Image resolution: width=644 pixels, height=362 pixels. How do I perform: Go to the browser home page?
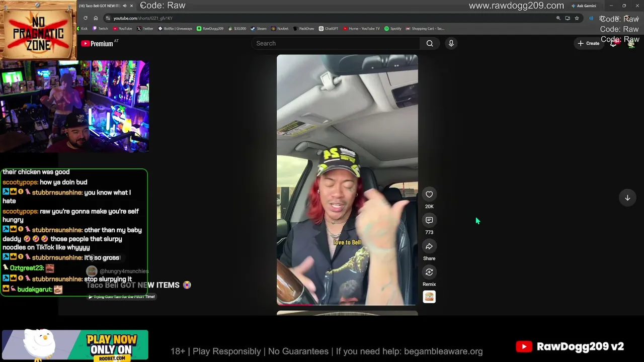click(96, 18)
